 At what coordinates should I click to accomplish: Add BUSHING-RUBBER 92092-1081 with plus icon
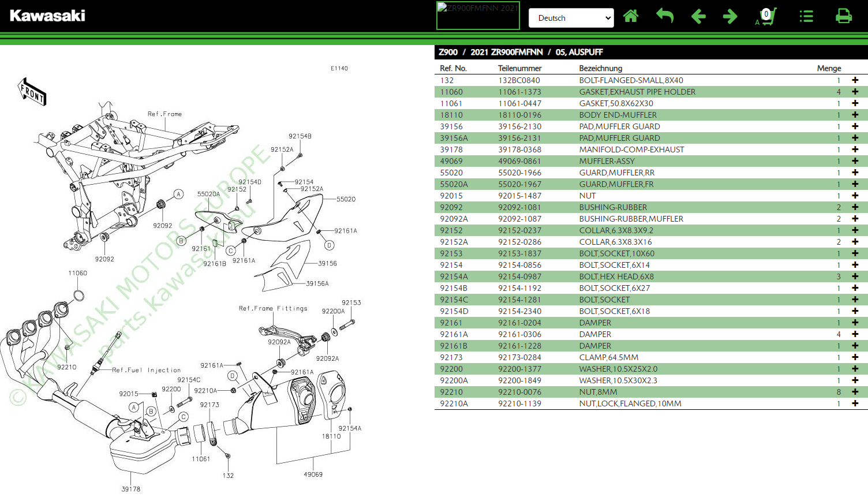(855, 207)
